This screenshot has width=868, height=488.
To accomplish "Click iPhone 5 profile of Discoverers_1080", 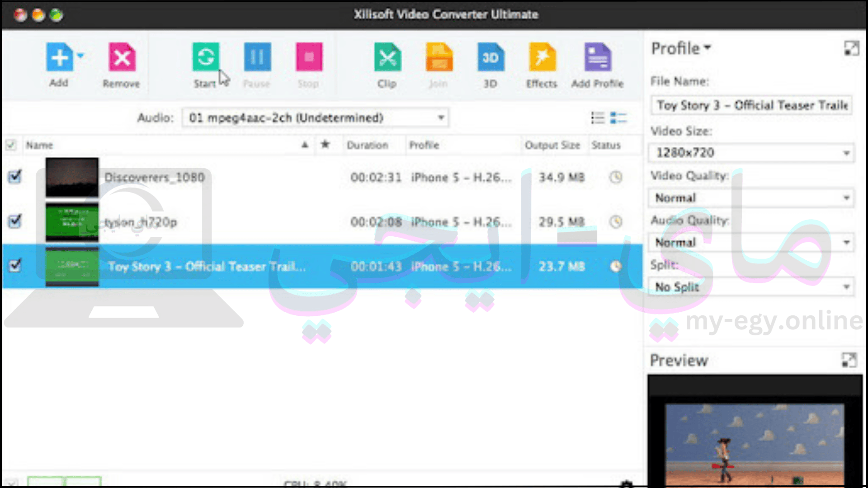I will [x=461, y=177].
